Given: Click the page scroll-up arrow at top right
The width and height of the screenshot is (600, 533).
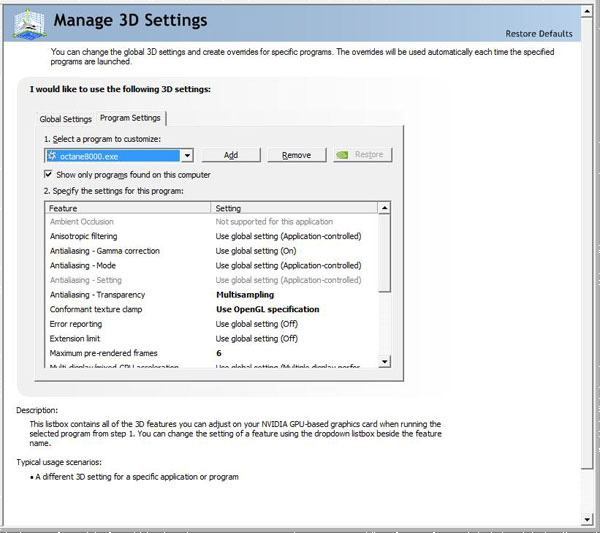Looking at the screenshot, I should tap(587, 11).
